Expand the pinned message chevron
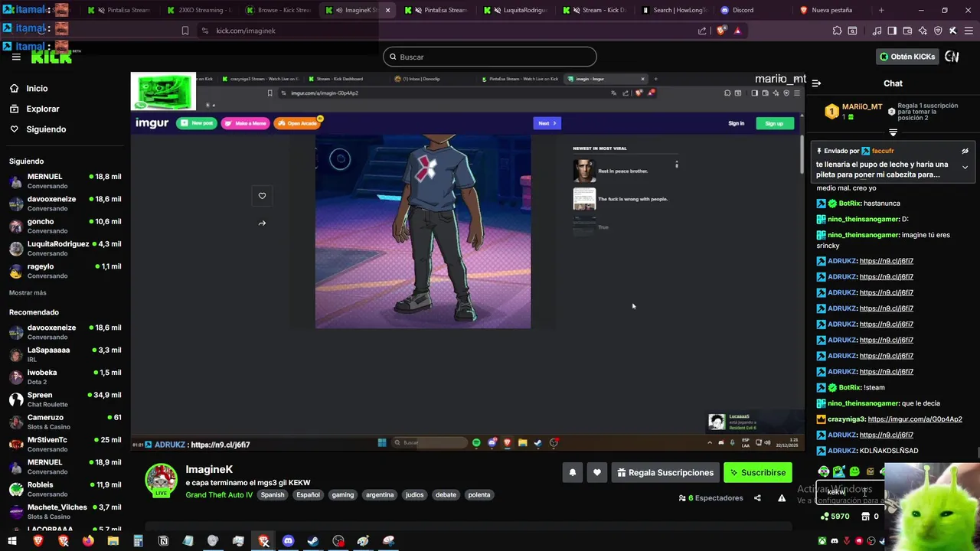980x551 pixels. [965, 168]
